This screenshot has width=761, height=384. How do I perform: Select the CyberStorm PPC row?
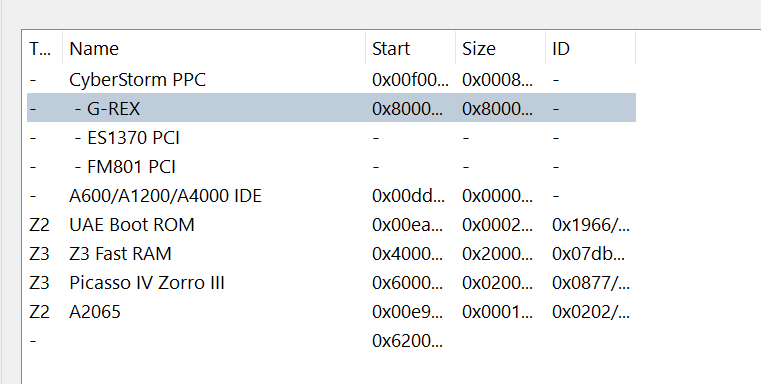pos(331,80)
